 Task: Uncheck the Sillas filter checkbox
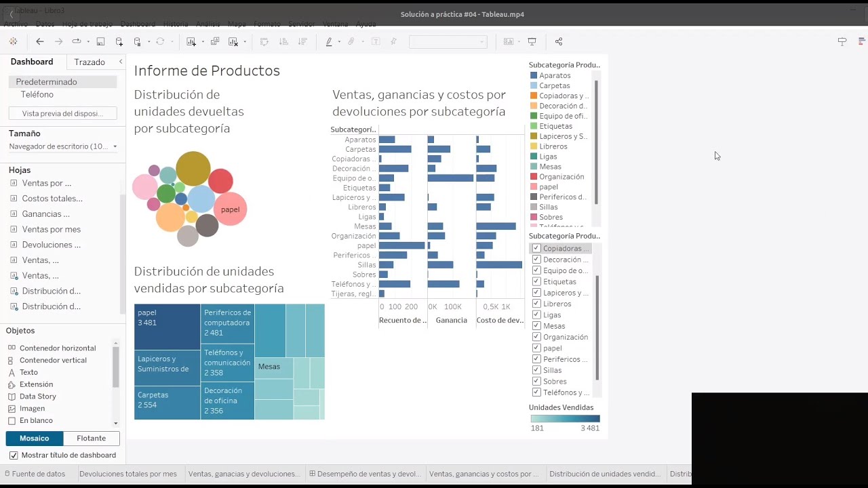(536, 370)
